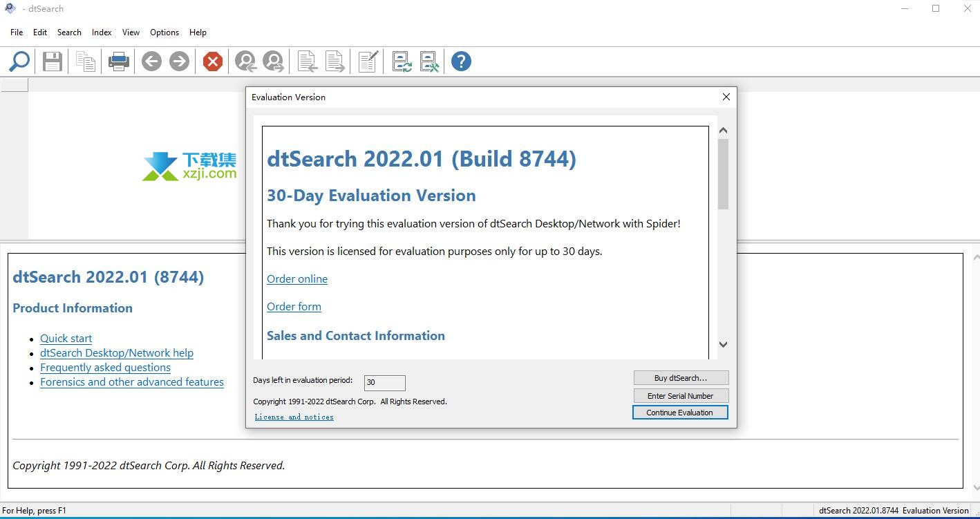Open the next document icon
Screen dimensions: 980x519
(335, 62)
